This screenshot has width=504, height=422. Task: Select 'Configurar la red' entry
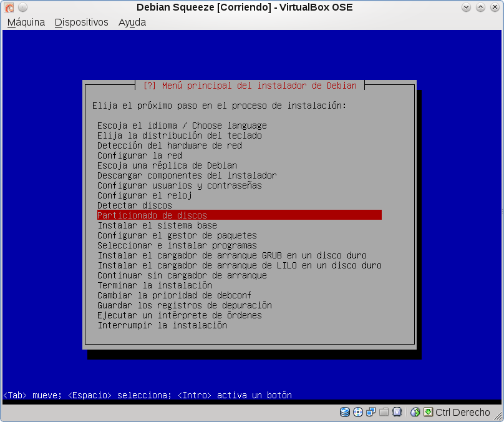tap(140, 155)
